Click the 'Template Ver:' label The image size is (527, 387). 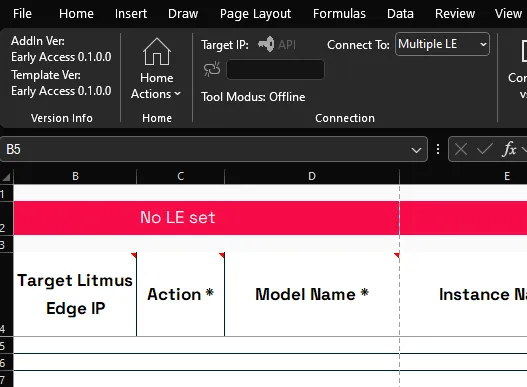(46, 75)
